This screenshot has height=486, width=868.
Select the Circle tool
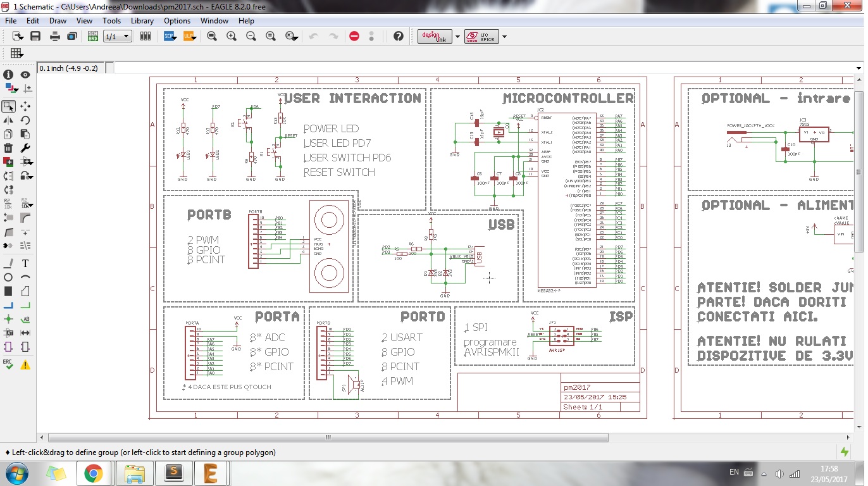click(x=8, y=277)
